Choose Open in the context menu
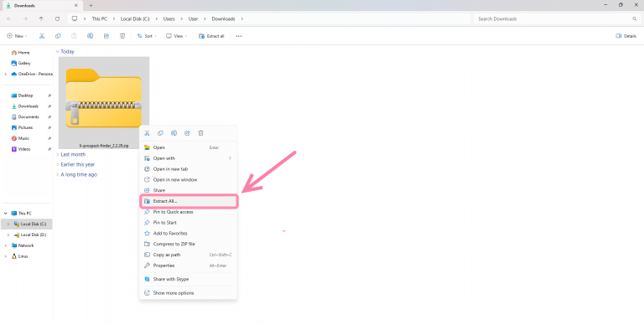 tap(188, 147)
